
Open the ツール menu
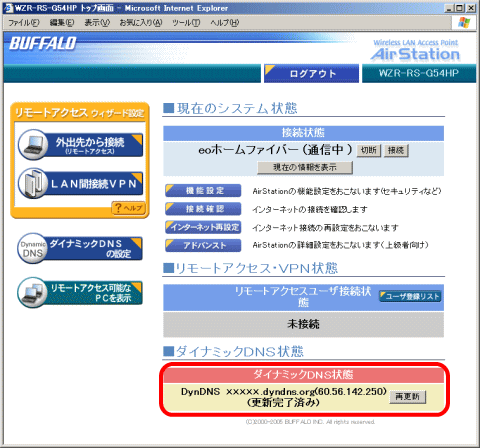[x=186, y=23]
